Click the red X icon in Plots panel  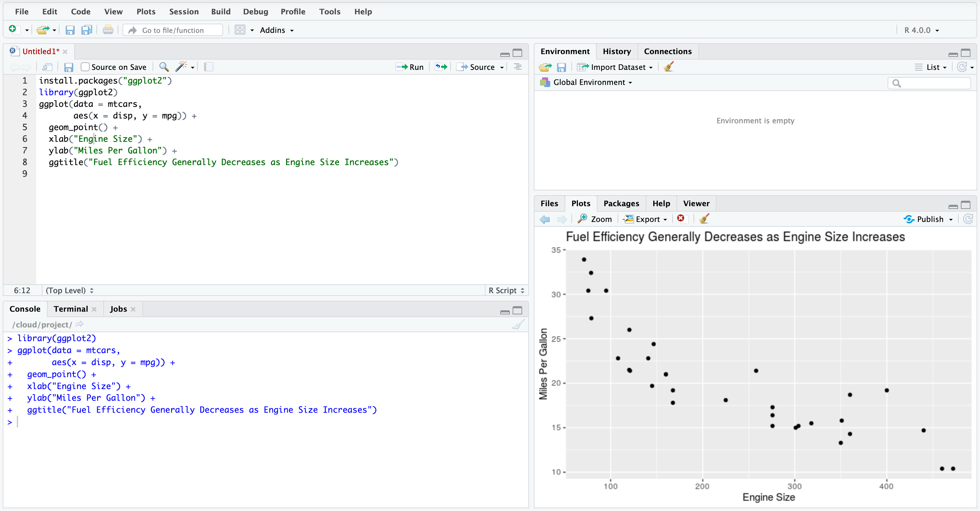click(x=683, y=219)
